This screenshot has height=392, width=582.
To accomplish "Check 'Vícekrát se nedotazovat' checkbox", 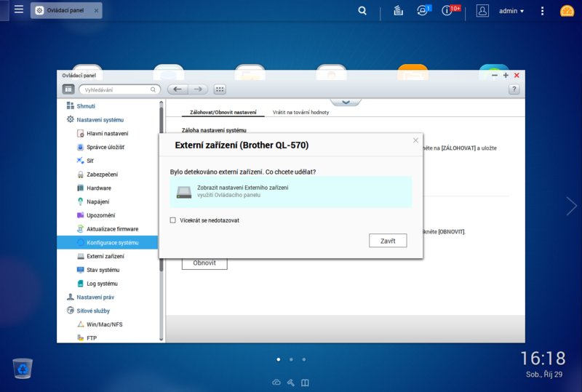I will (173, 220).
